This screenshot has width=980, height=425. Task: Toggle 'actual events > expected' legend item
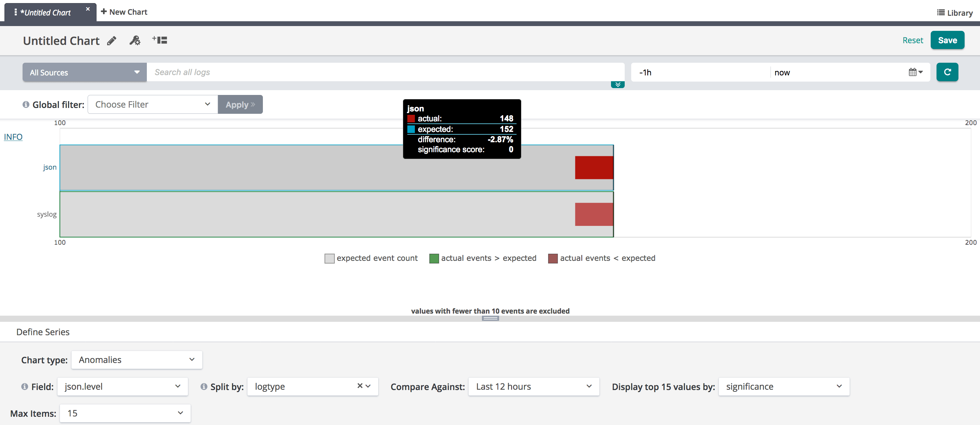482,258
